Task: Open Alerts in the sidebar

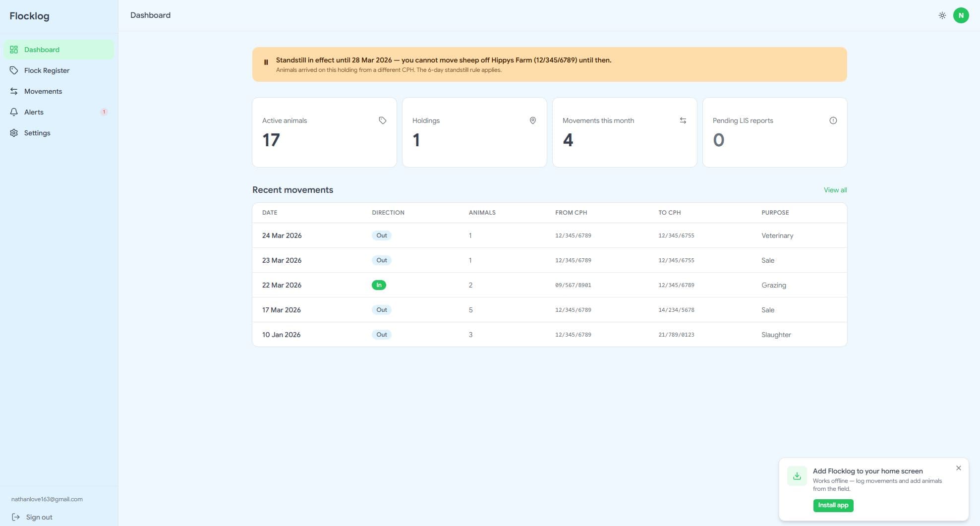Action: point(59,112)
